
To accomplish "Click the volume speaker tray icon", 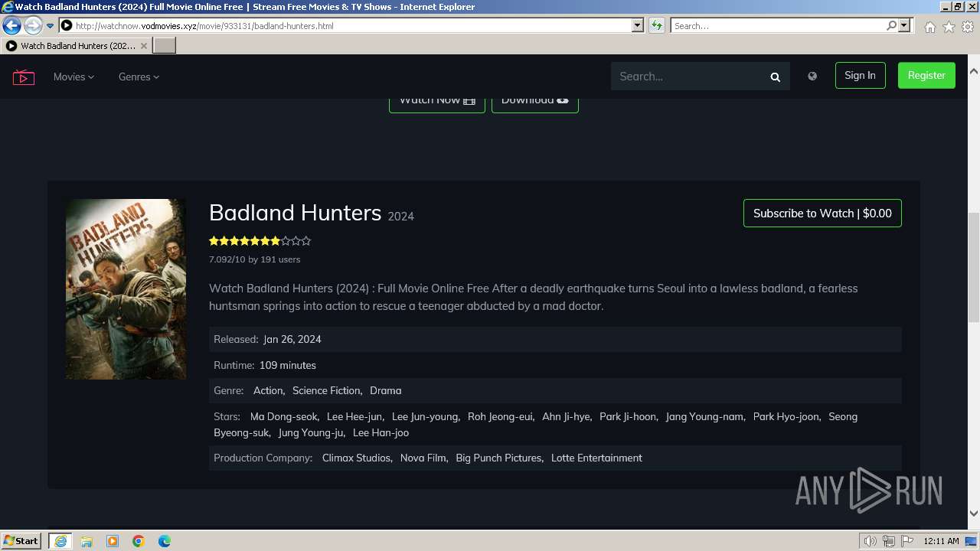I will pyautogui.click(x=871, y=541).
